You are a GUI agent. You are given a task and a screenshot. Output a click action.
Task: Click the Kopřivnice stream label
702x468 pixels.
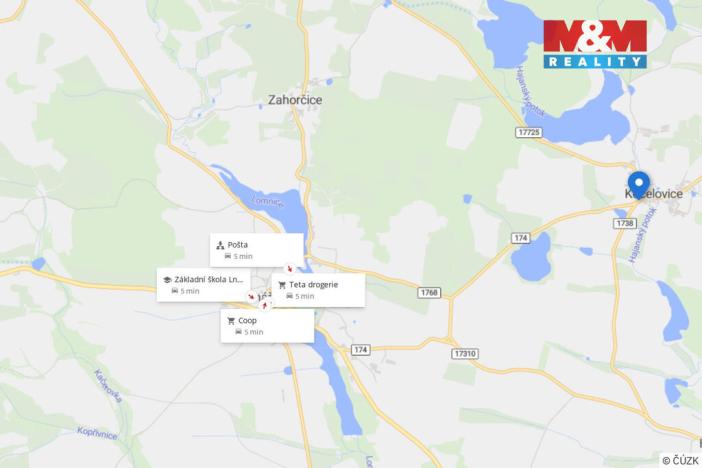point(98,433)
